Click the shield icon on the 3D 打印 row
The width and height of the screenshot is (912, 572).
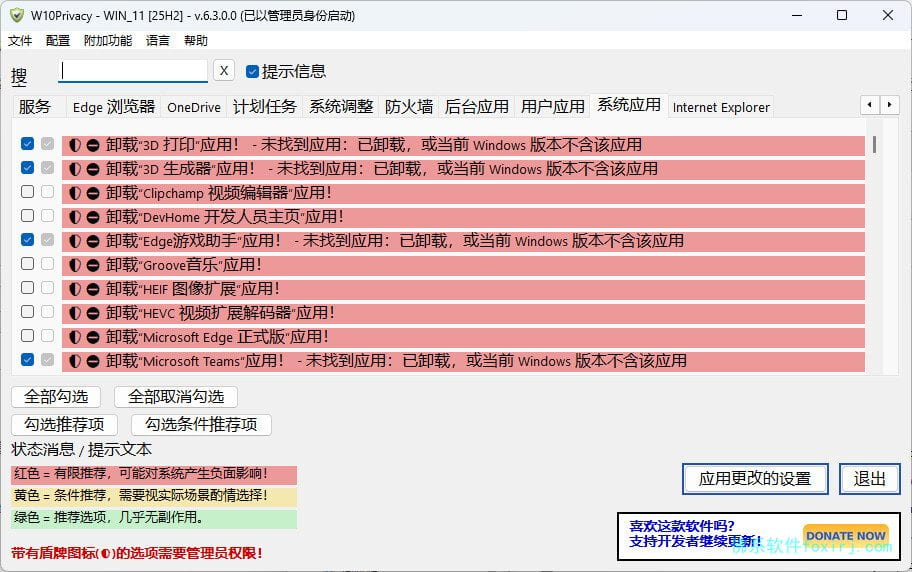tap(74, 145)
